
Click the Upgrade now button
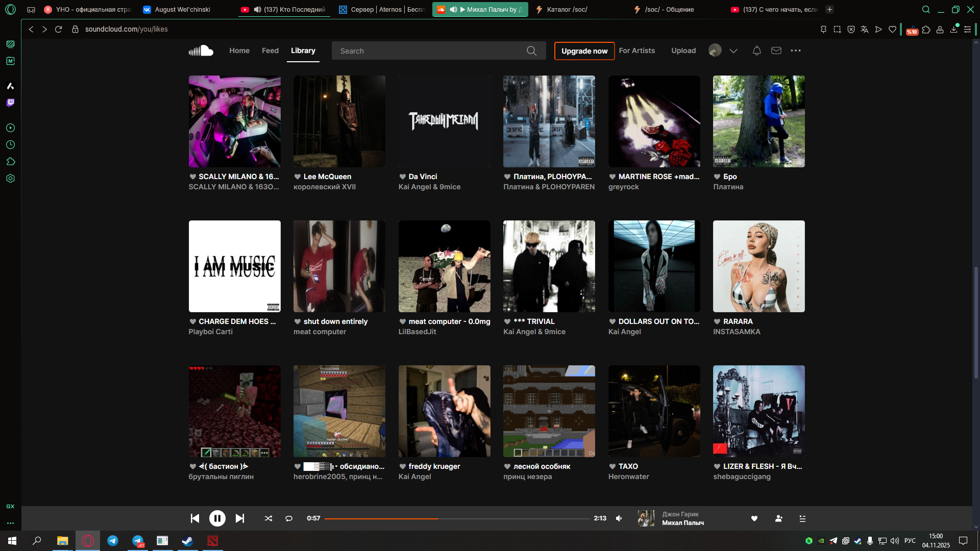584,51
